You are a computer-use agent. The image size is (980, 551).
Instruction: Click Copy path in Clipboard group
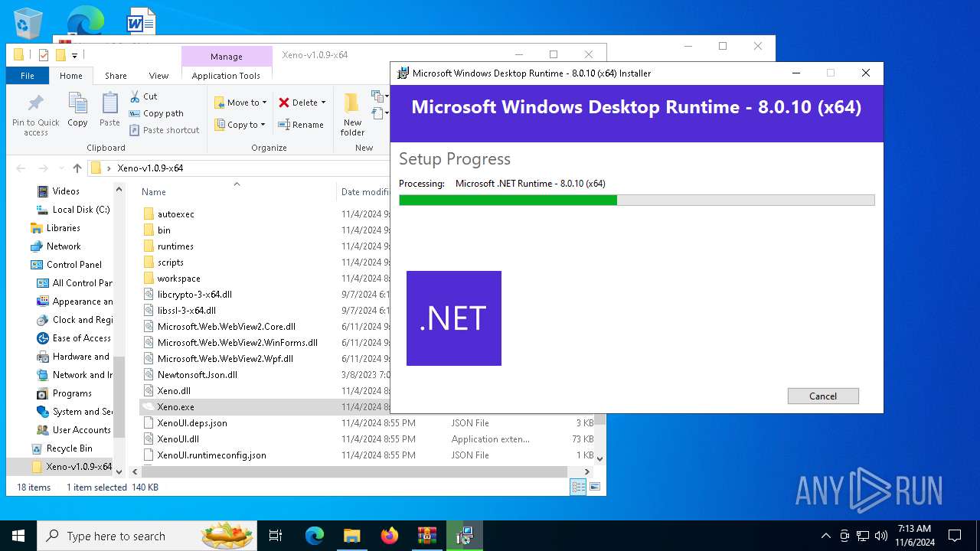156,113
